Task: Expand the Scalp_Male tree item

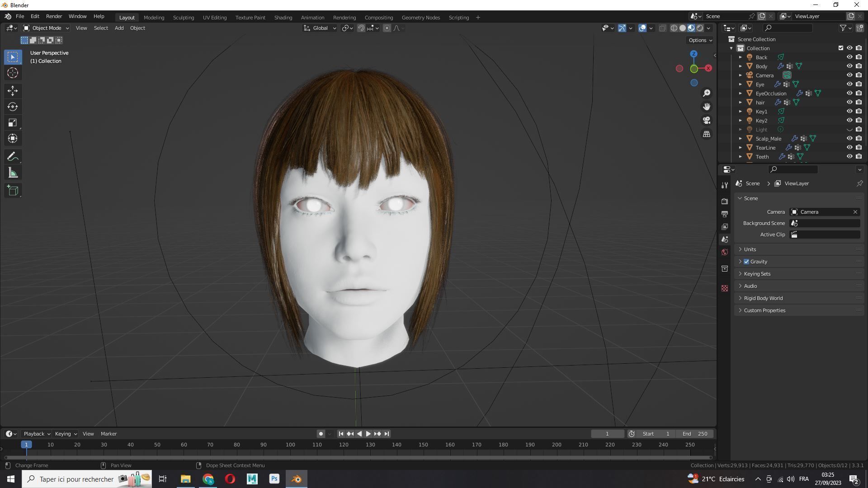Action: pyautogui.click(x=741, y=139)
